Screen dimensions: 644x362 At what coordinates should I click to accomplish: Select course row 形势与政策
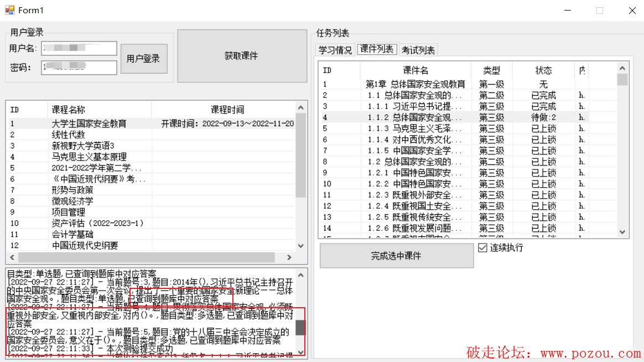[x=152, y=190]
